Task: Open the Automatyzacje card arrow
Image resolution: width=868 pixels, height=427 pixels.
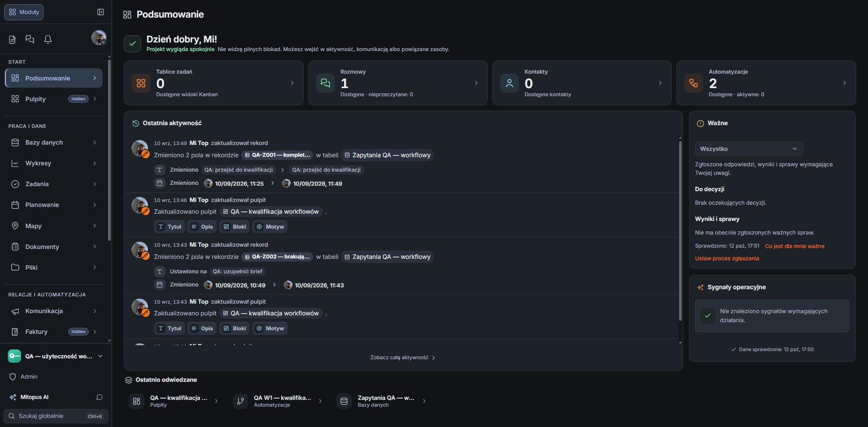Action: pos(844,83)
